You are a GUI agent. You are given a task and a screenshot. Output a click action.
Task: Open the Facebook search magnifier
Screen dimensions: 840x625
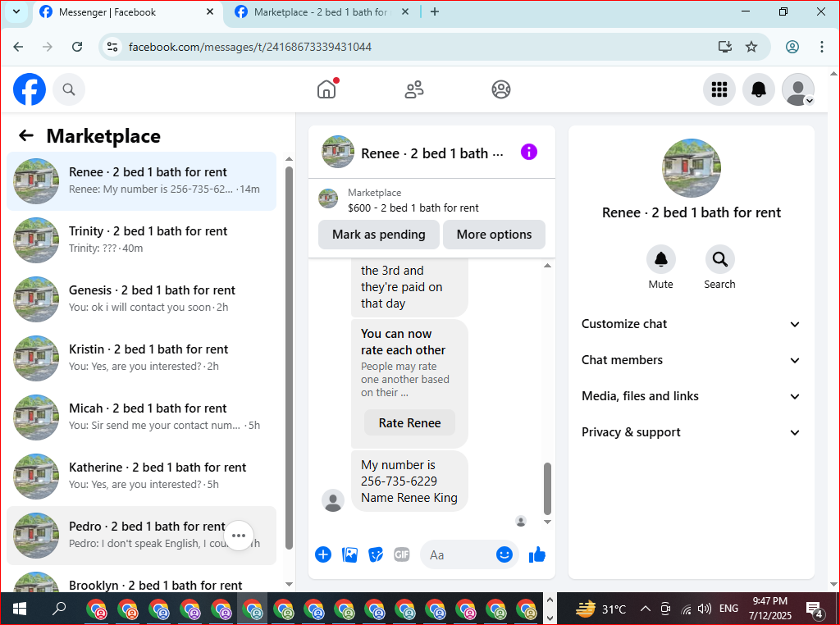(x=69, y=89)
